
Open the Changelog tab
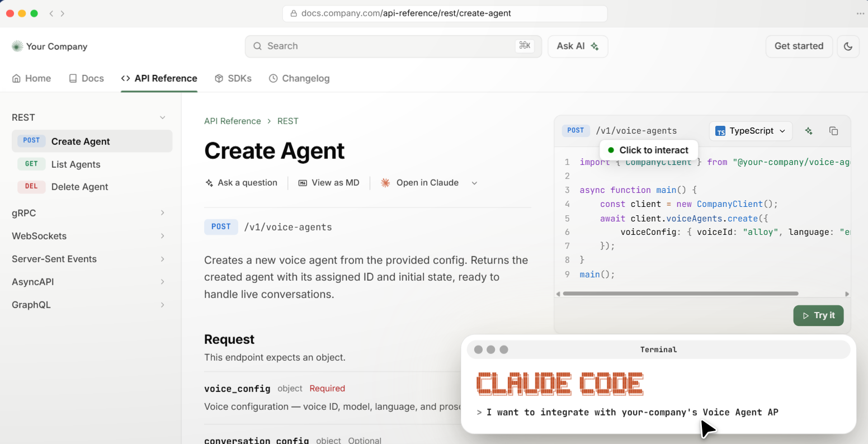(x=299, y=78)
